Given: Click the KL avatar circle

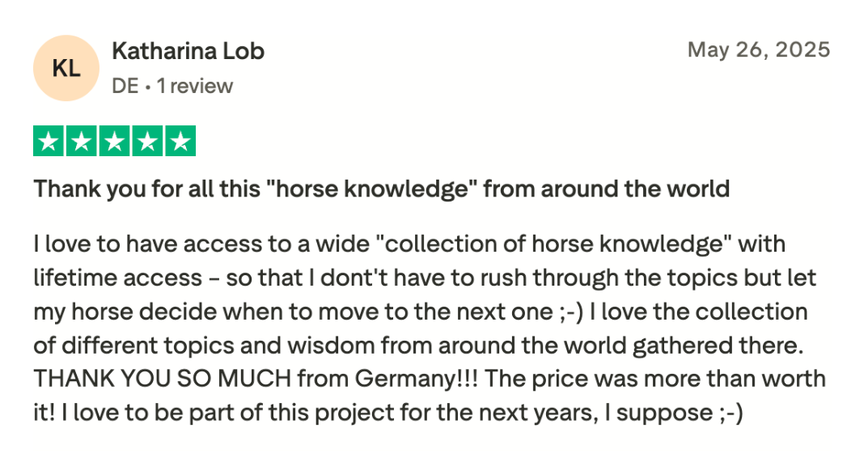Looking at the screenshot, I should 66,68.
